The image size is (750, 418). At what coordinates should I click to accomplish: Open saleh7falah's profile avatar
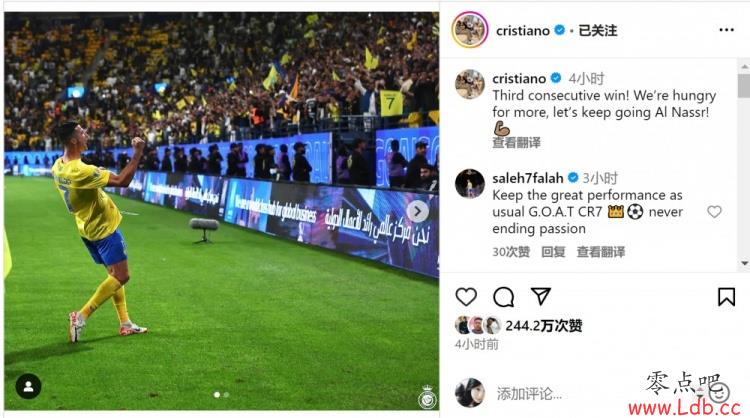point(470,183)
